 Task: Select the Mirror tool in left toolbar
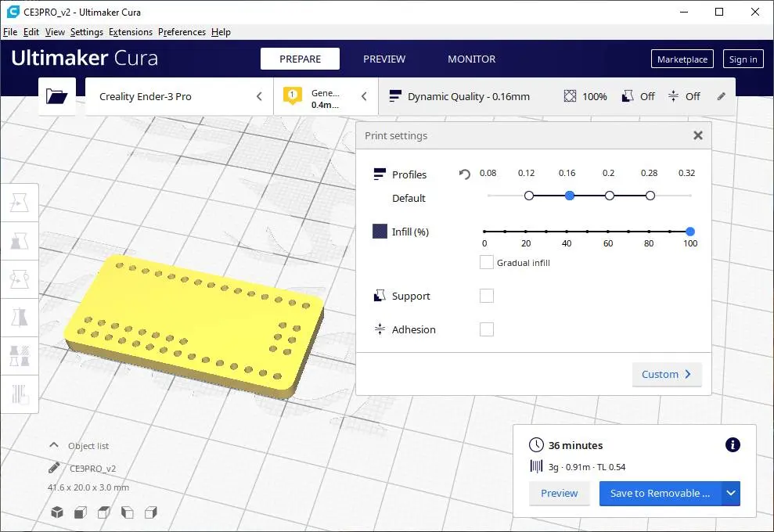coord(20,318)
